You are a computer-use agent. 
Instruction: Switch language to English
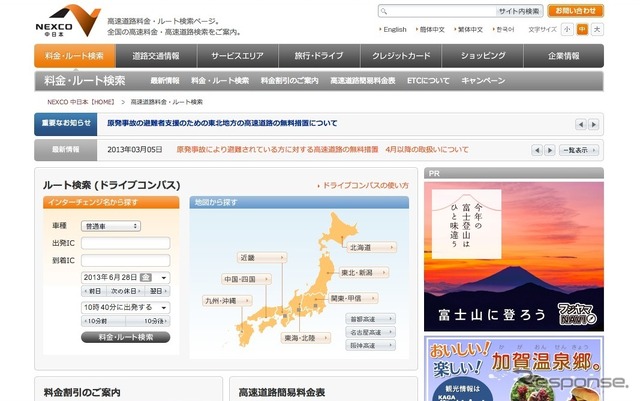[x=395, y=29]
